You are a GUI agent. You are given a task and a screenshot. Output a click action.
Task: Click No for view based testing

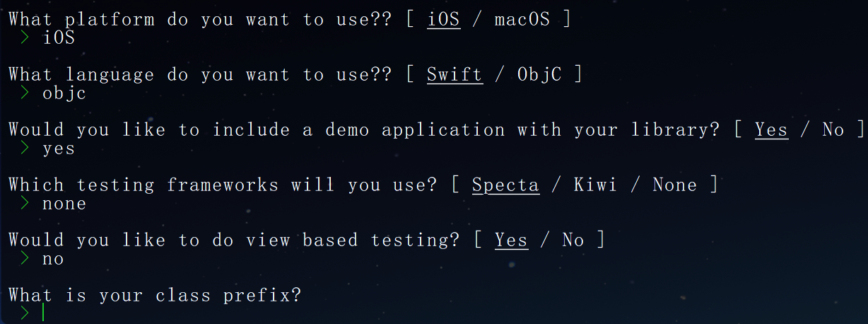pyautogui.click(x=573, y=240)
